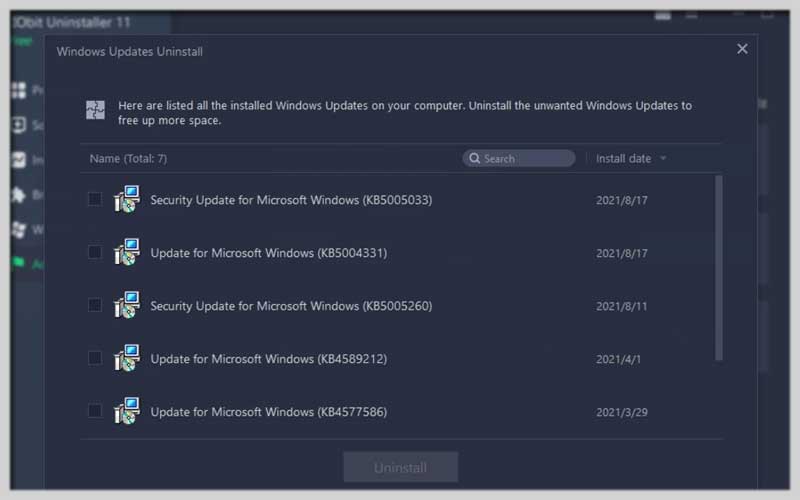Click the KB5004331 update installer icon
The image size is (800, 500).
[x=127, y=252]
